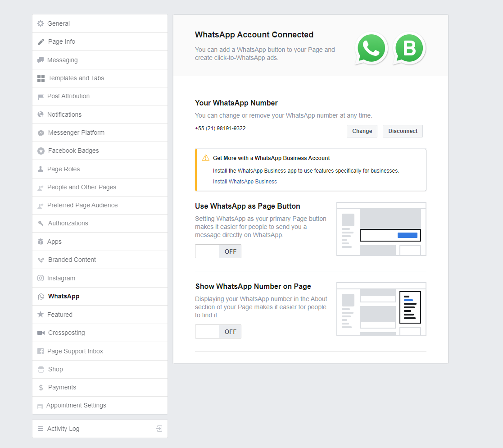The width and height of the screenshot is (503, 448).
Task: Go to Page Roles settings
Action: click(63, 169)
